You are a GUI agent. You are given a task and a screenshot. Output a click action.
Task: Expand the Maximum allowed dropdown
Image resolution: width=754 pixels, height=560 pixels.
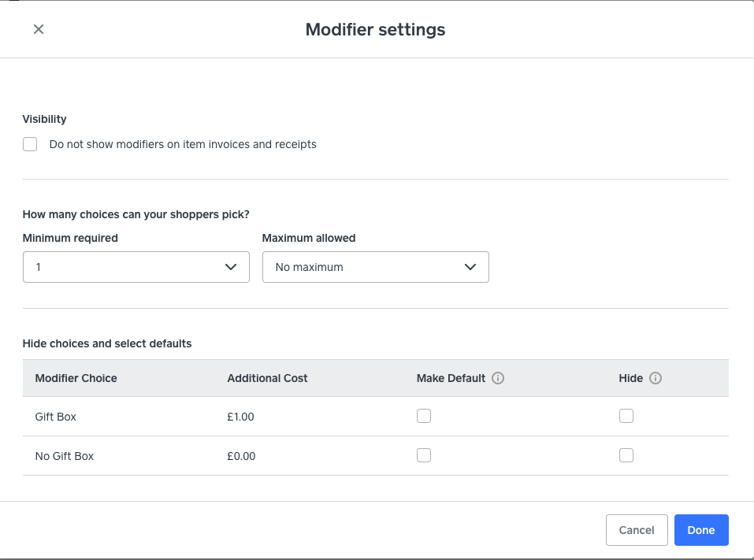pos(376,267)
